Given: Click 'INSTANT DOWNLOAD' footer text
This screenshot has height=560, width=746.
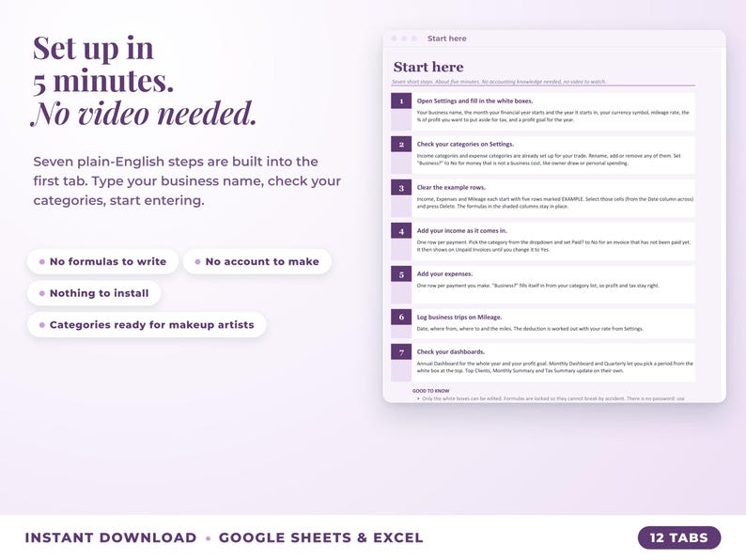Looking at the screenshot, I should pyautogui.click(x=110, y=537).
